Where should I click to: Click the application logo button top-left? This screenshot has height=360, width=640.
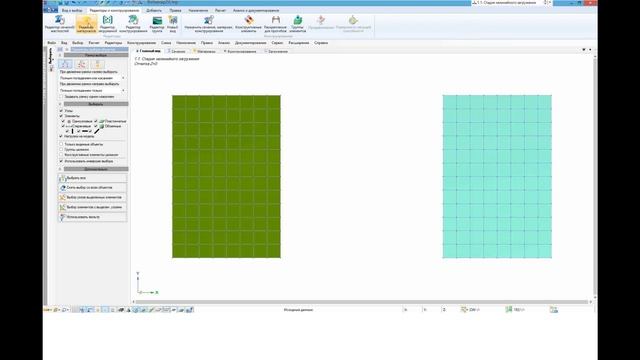click(x=51, y=10)
